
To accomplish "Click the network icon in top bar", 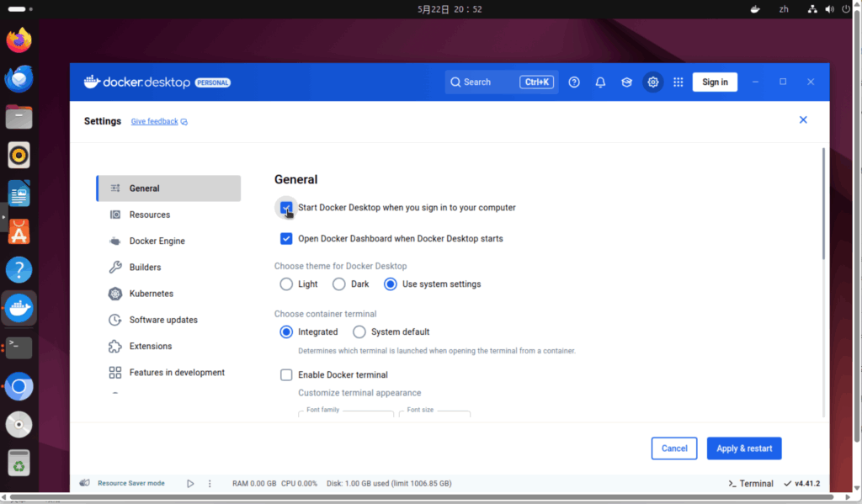I will (812, 8).
